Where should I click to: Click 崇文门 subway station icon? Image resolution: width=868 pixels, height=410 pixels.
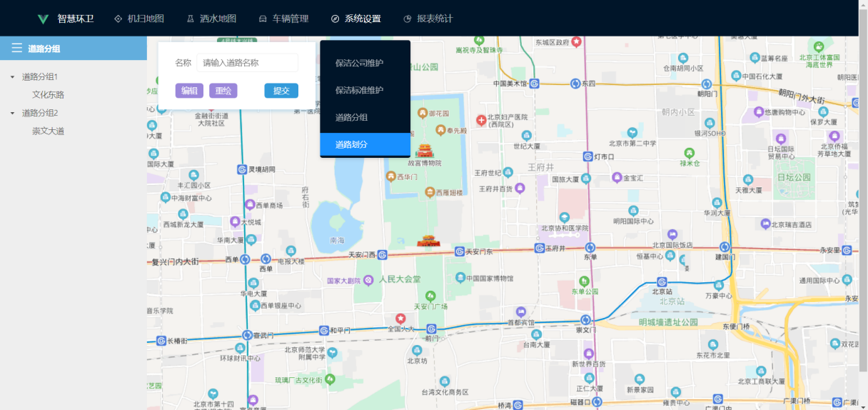pos(585,320)
